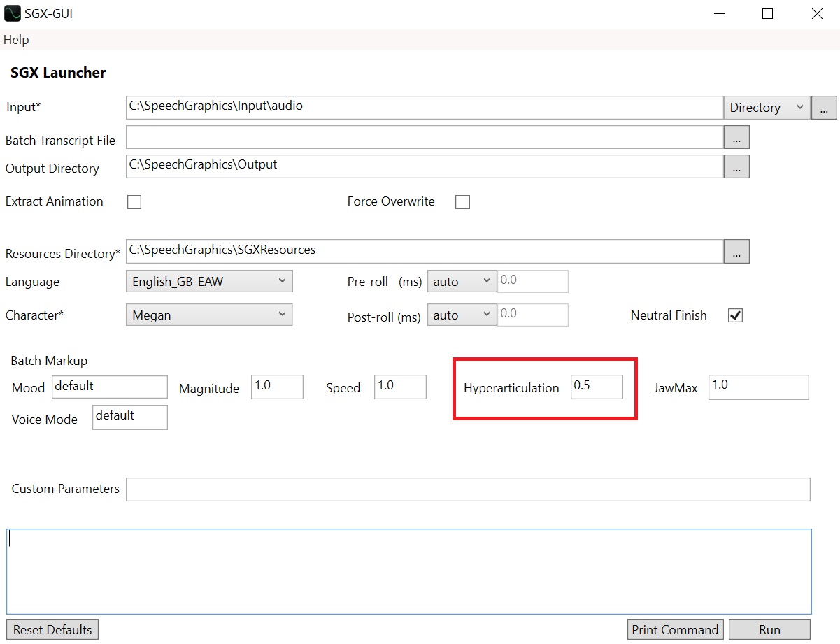Browse for the Resources Directory

(x=736, y=252)
